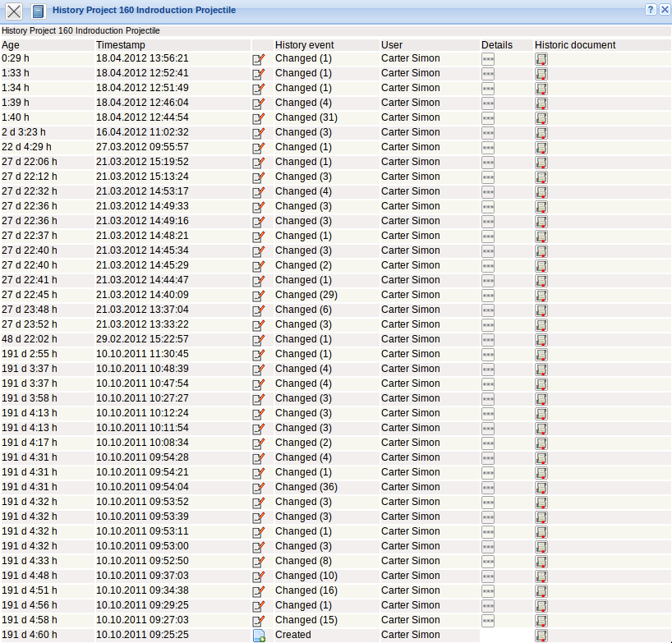
Task: Click the Created event icon at 09:25:25
Action: [259, 636]
